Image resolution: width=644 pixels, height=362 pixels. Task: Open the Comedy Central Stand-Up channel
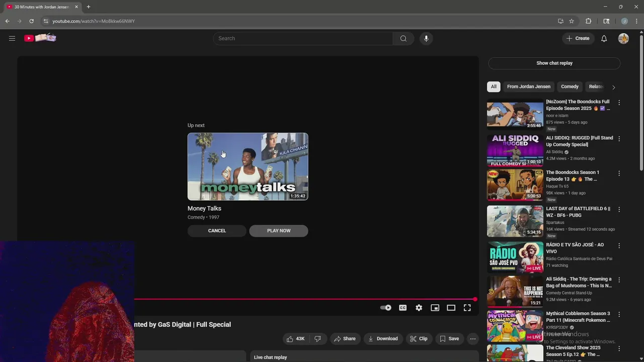coord(569,293)
